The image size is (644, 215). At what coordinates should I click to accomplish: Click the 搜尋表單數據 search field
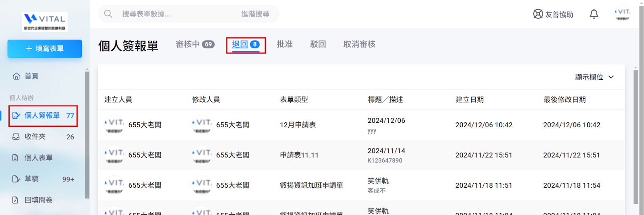pos(173,14)
